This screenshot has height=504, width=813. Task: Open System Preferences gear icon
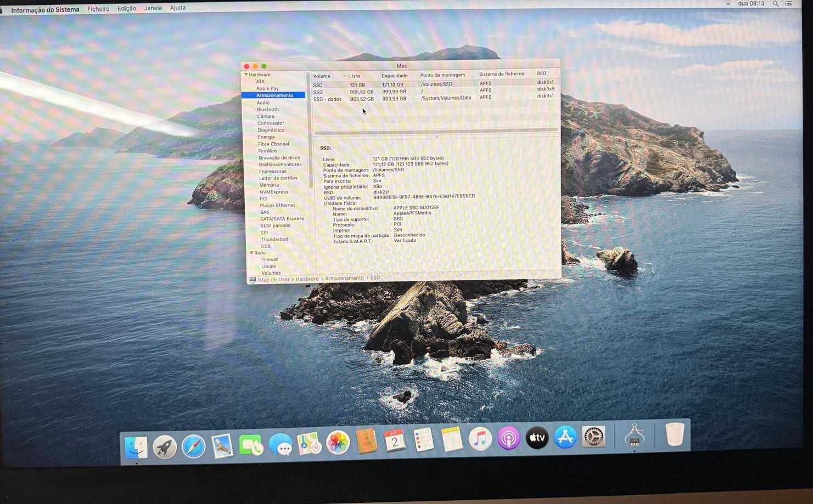[593, 437]
